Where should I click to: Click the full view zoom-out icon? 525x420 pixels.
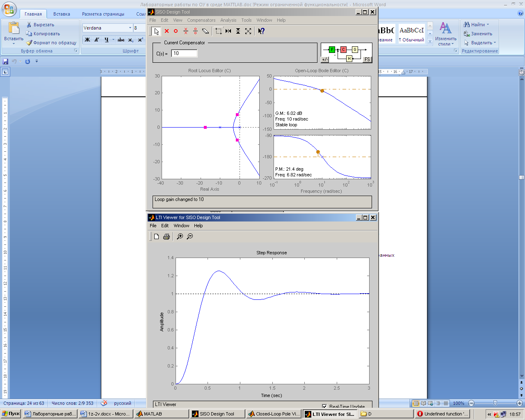248,31
